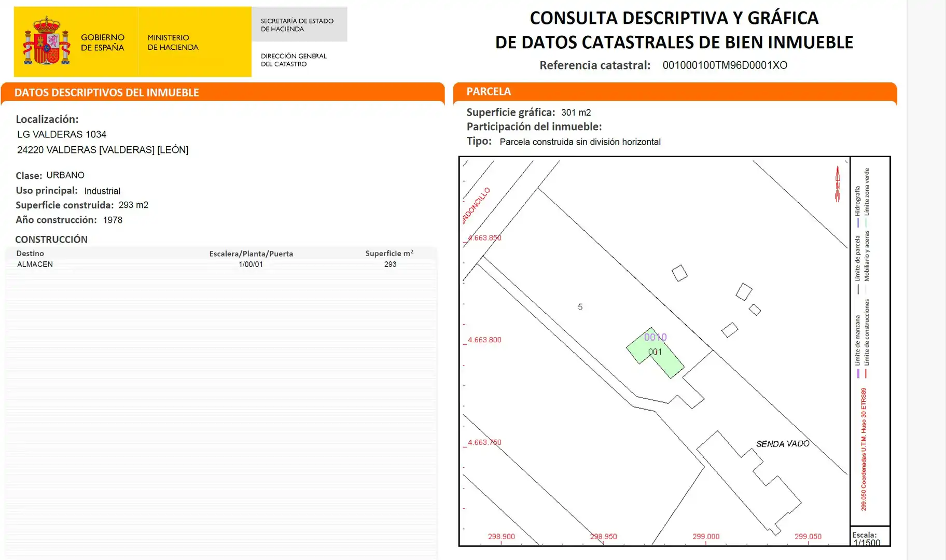Click the Límite de parcela legend entry
The height and width of the screenshot is (560, 946).
(x=858, y=264)
